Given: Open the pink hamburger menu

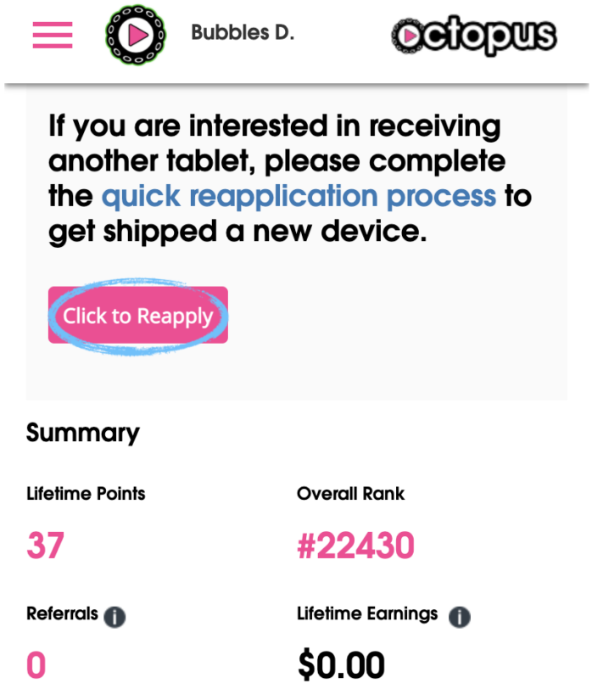Looking at the screenshot, I should 53,35.
